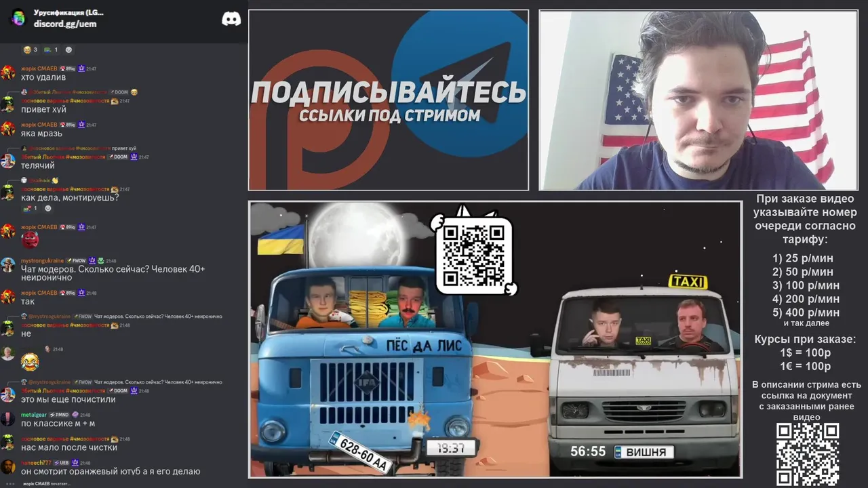
Task: Open avatar beside the "телячий" message
Action: [8, 161]
